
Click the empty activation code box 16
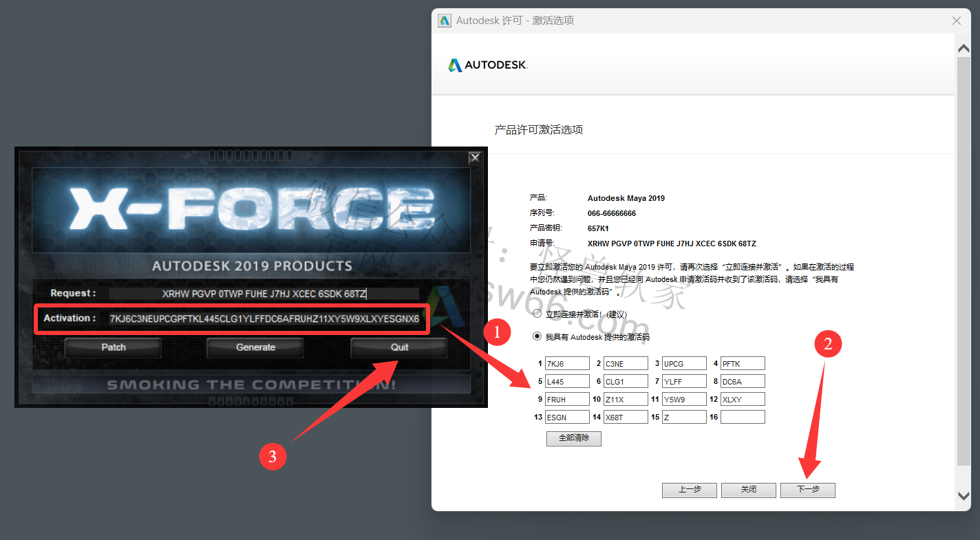click(x=743, y=417)
